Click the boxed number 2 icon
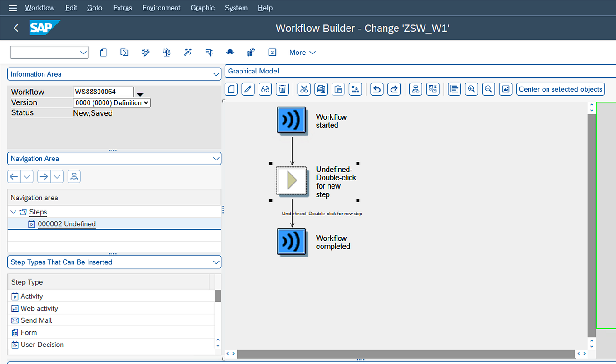The width and height of the screenshot is (616, 364). click(x=272, y=53)
